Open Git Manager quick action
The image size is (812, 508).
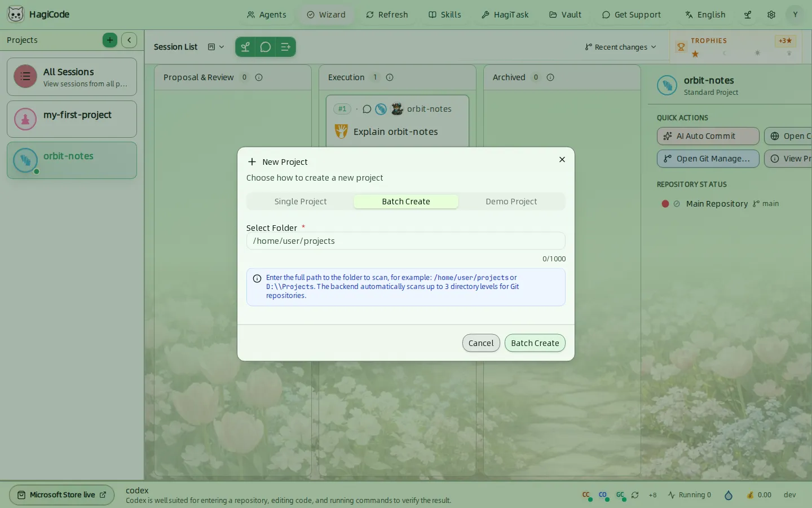coord(708,159)
